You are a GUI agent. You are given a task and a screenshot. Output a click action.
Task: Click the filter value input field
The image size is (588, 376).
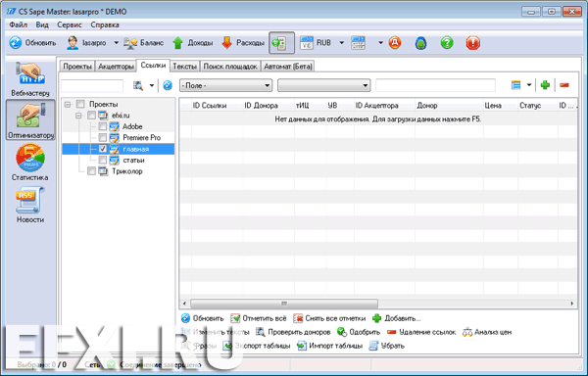[x=435, y=85]
